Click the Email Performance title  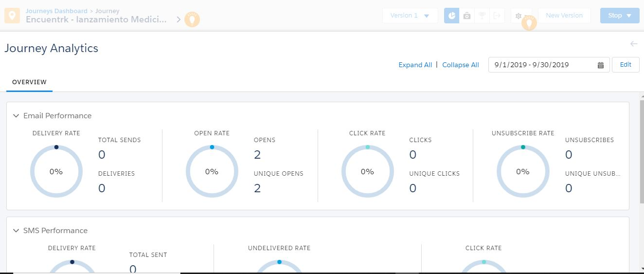[x=57, y=116]
